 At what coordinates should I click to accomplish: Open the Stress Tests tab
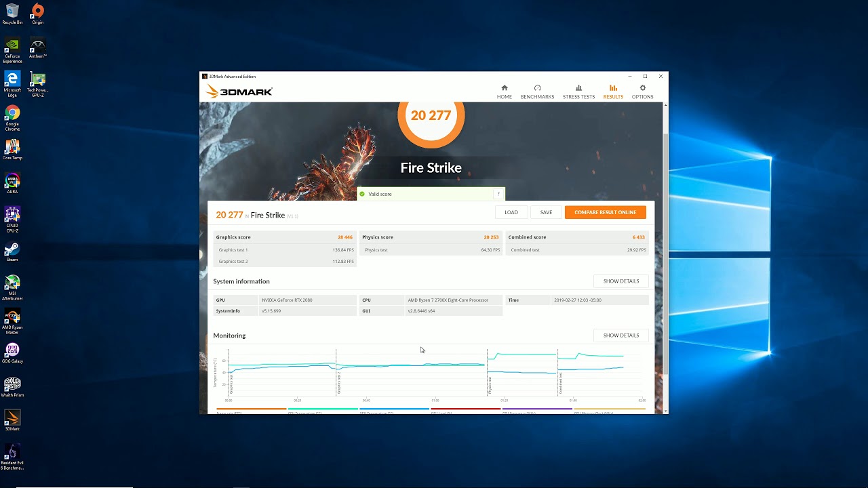coord(578,91)
